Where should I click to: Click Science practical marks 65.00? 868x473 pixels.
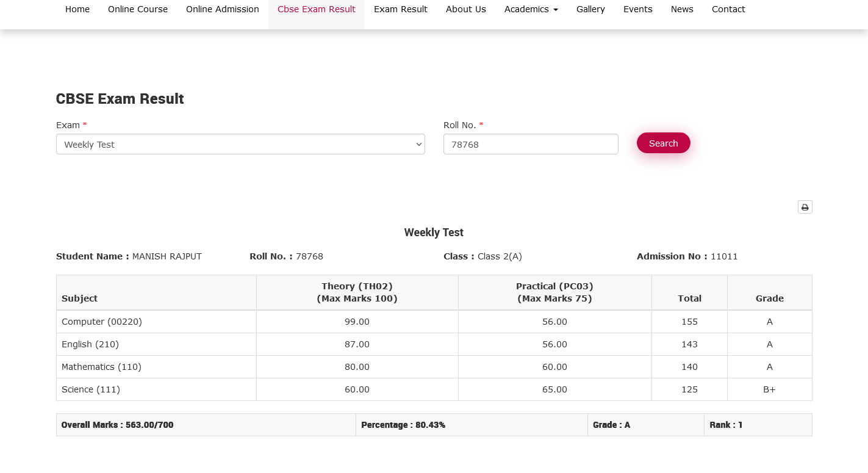(555, 389)
